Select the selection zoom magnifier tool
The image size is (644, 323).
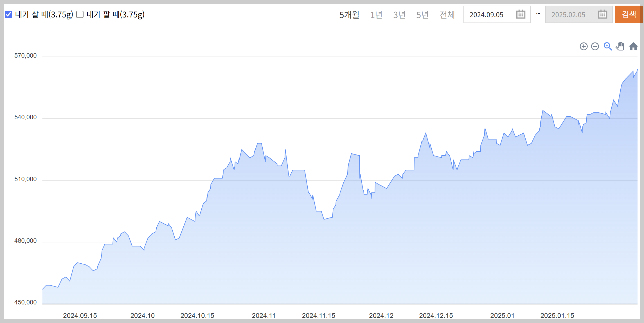pos(607,46)
